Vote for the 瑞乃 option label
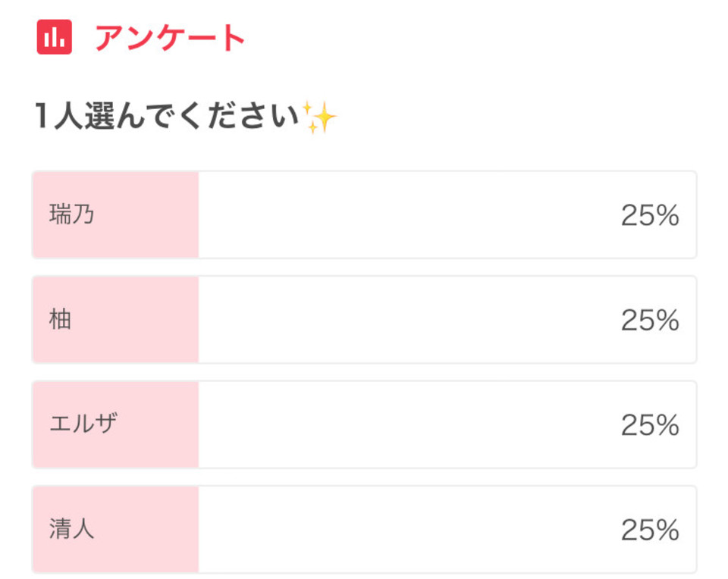728x579 pixels. click(72, 214)
